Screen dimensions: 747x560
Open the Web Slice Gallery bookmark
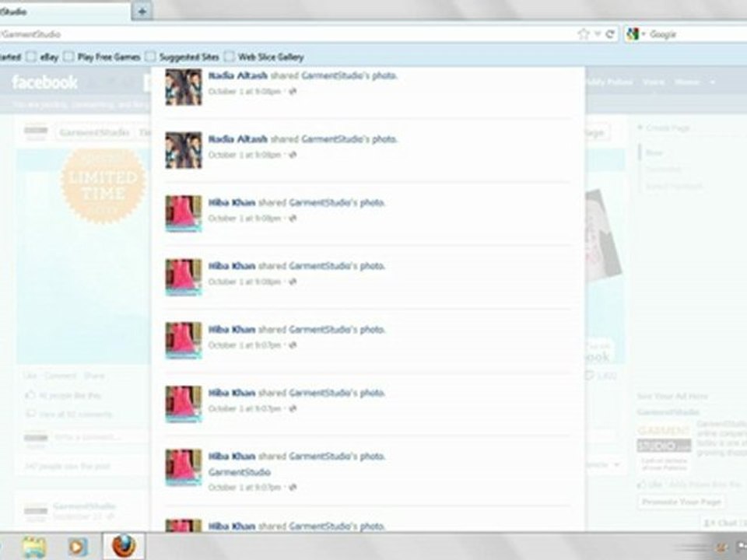(271, 57)
